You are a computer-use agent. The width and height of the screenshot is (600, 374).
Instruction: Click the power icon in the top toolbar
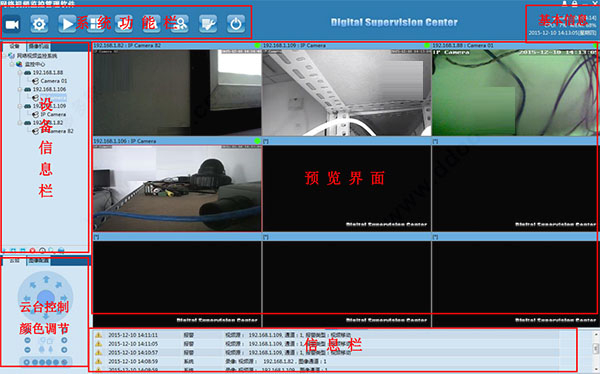point(236,24)
